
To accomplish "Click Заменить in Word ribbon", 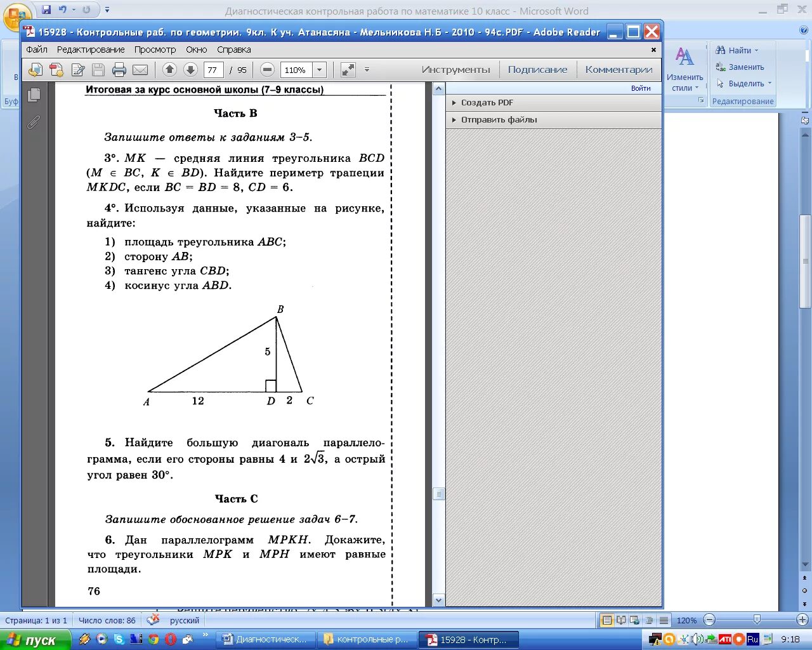I will click(740, 67).
